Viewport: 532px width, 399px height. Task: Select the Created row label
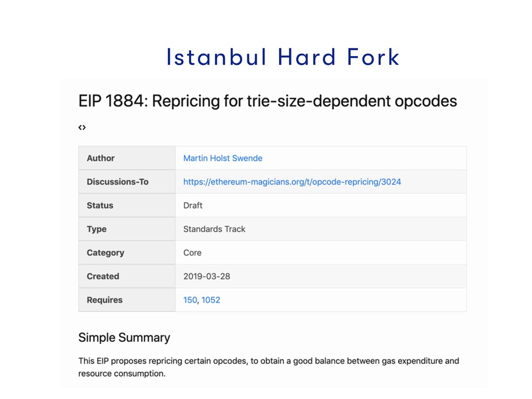[x=103, y=276]
